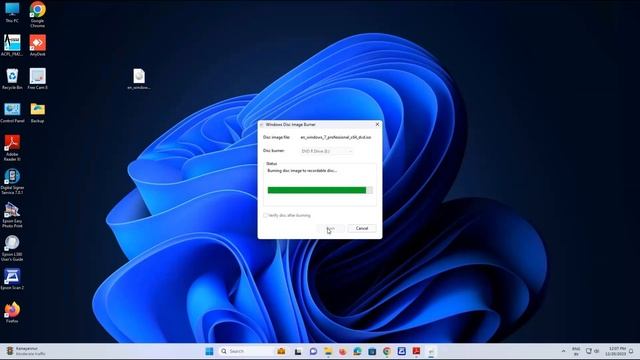
Task: Open the Disc burner drive dropdown
Action: coord(326,151)
